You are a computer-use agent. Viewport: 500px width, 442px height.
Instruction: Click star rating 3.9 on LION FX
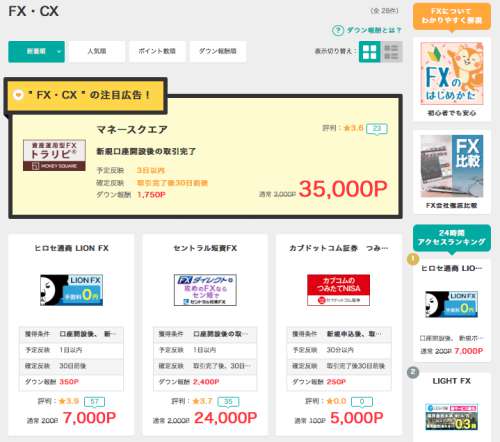click(69, 401)
